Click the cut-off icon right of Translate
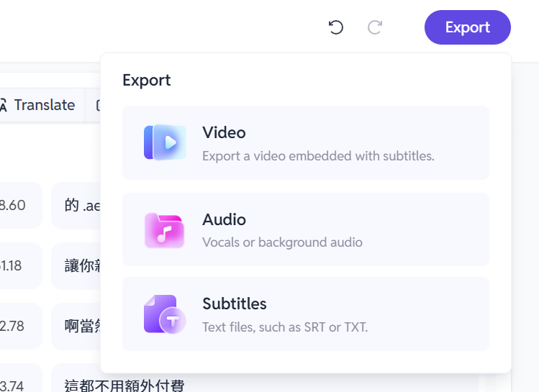539x392 pixels. 98,105
